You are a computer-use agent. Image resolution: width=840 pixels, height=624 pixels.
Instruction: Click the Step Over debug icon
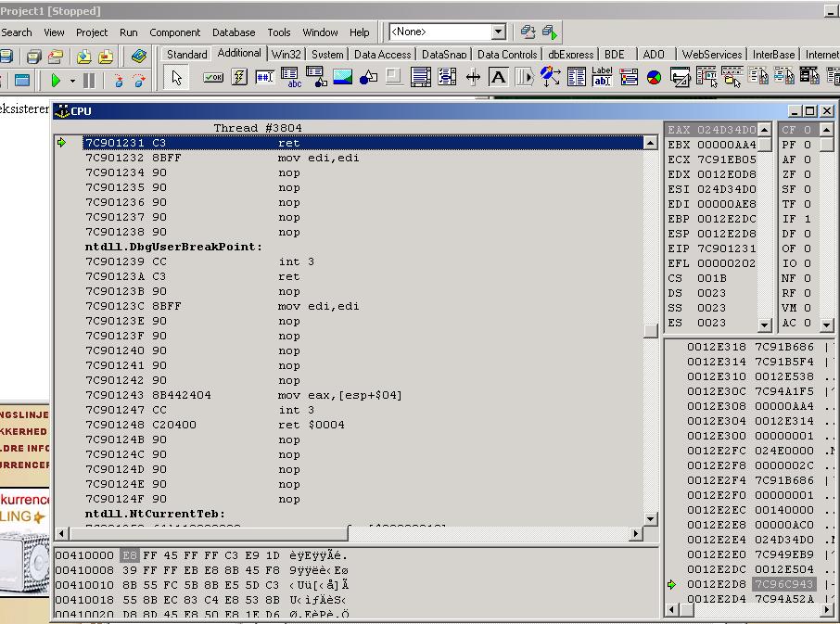pyautogui.click(x=139, y=81)
